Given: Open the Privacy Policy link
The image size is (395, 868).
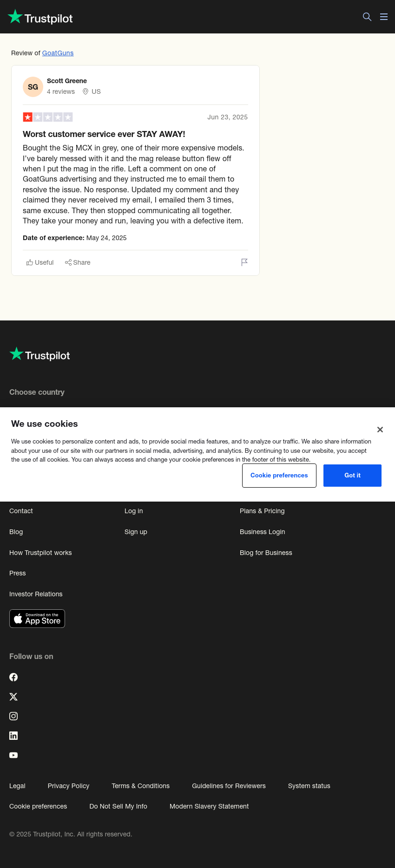Looking at the screenshot, I should [x=68, y=786].
